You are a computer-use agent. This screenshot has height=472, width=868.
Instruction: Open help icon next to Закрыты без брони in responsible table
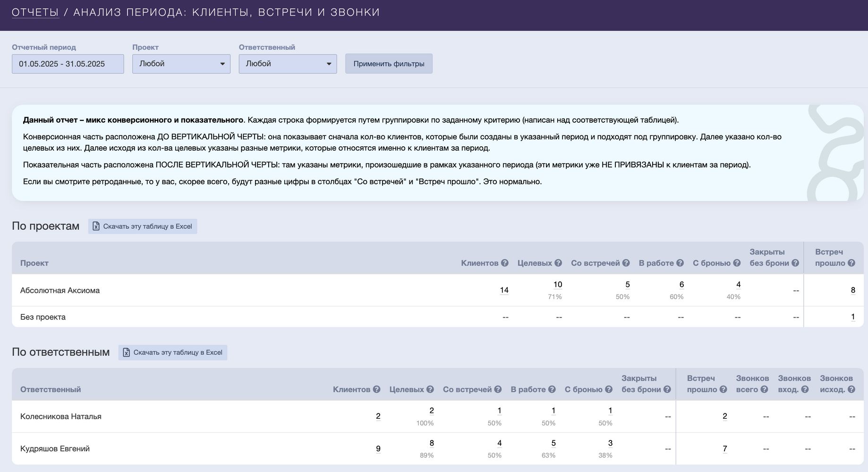coord(667,389)
